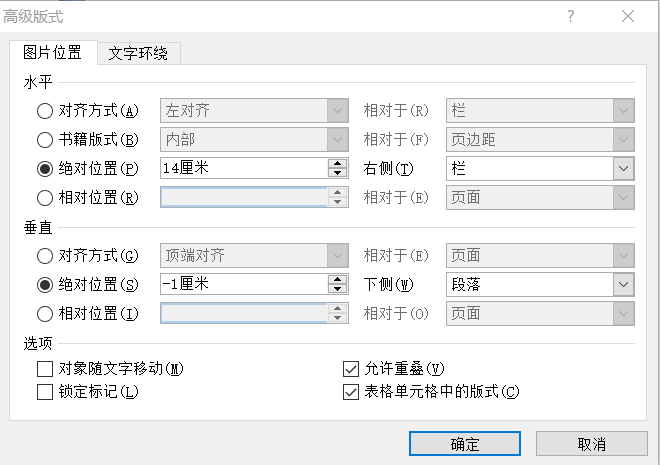Decrease the 14厘米 value with down arrow

[x=338, y=173]
